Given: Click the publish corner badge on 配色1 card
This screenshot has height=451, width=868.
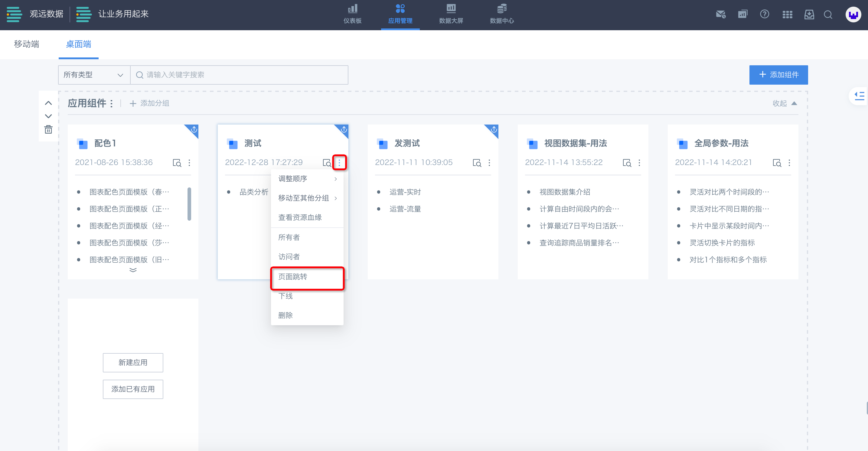Looking at the screenshot, I should [193, 130].
